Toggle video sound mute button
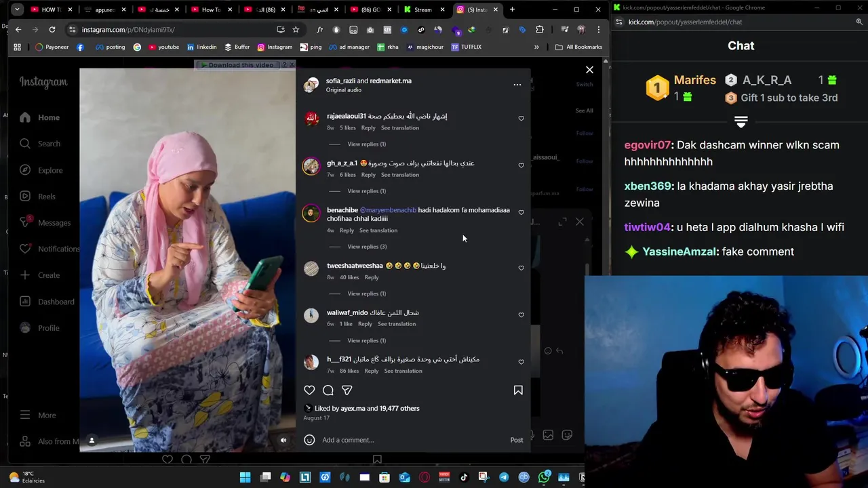This screenshot has width=868, height=488. pyautogui.click(x=283, y=441)
